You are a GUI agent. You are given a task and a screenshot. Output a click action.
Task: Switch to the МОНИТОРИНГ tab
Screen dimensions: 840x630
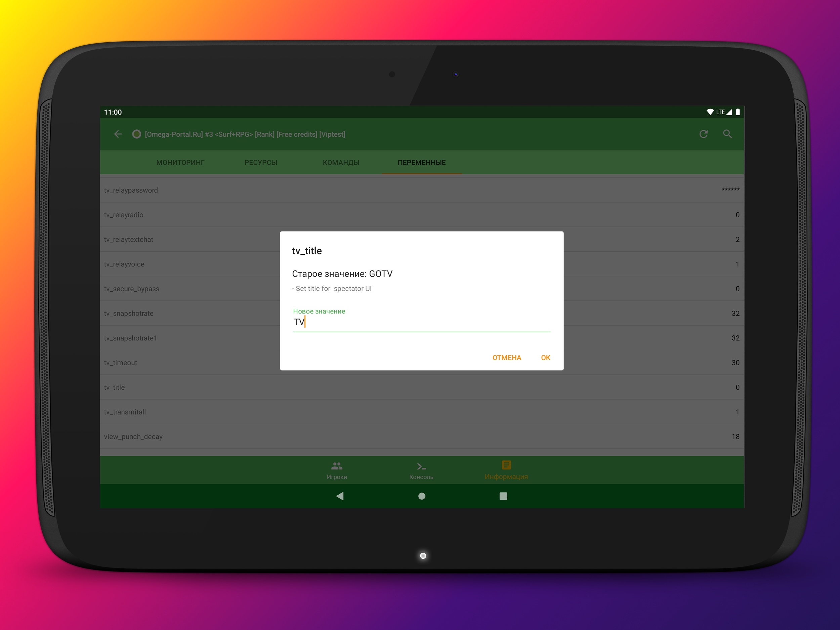coord(180,163)
